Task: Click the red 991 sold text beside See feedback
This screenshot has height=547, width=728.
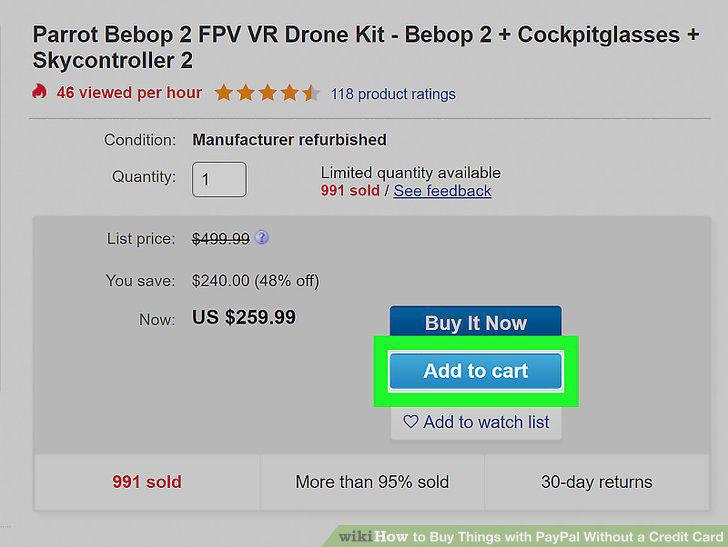Action: [x=350, y=191]
